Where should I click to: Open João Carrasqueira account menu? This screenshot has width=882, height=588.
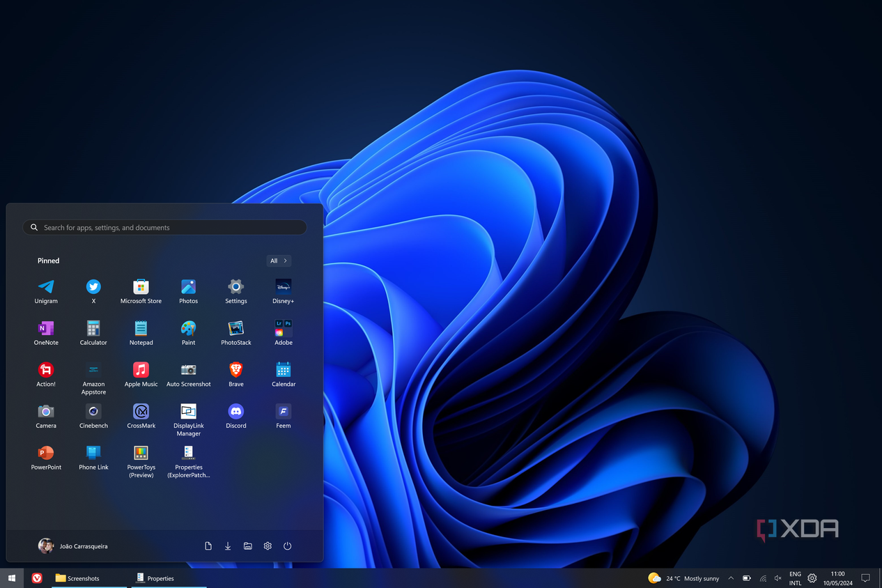[73, 546]
